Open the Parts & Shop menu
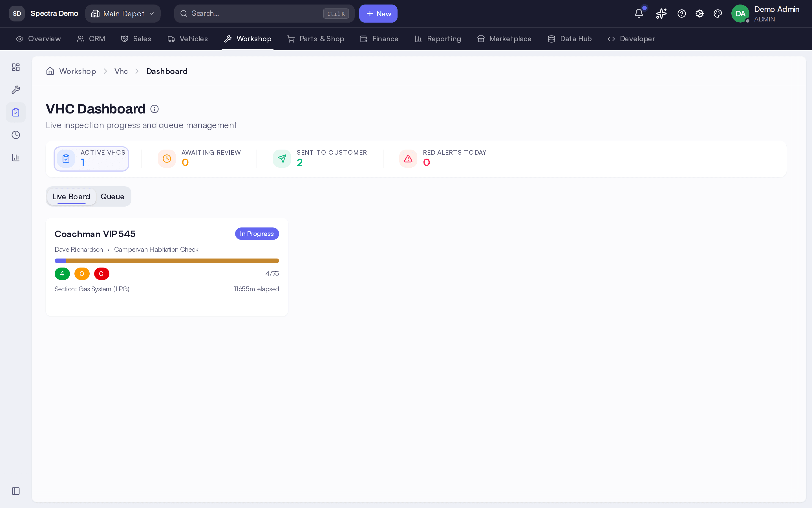This screenshot has height=508, width=812. click(x=316, y=39)
